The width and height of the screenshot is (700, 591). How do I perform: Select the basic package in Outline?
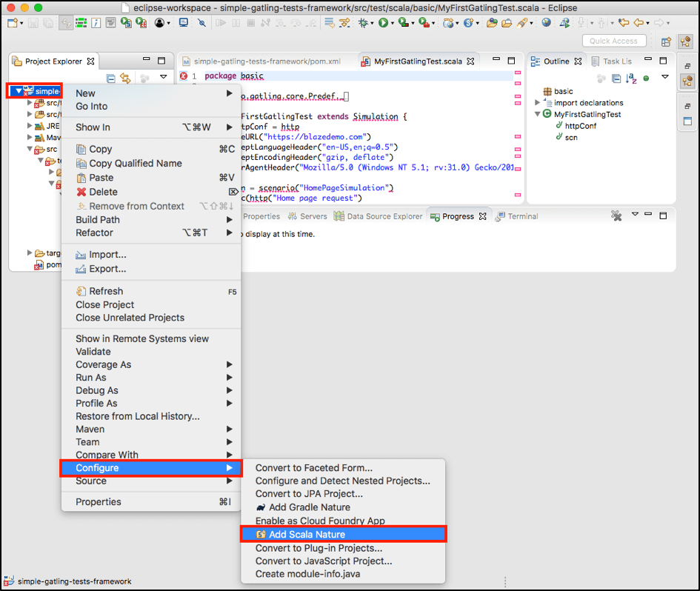point(558,91)
